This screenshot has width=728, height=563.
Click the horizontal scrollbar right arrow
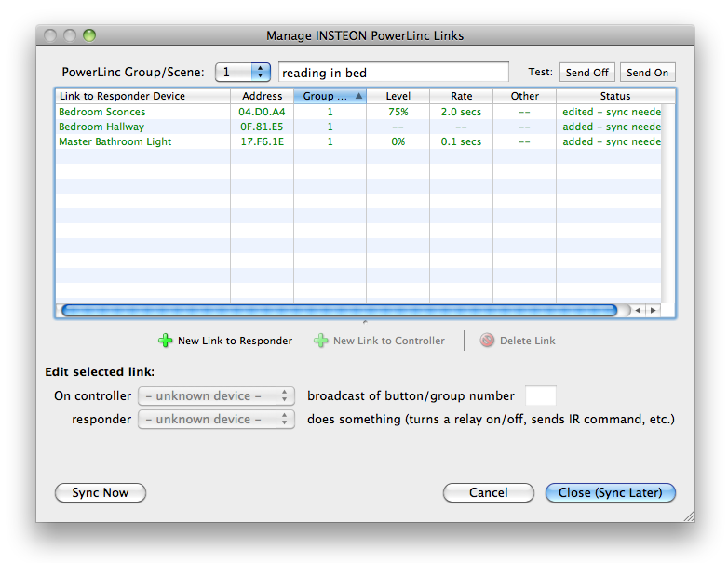point(654,311)
